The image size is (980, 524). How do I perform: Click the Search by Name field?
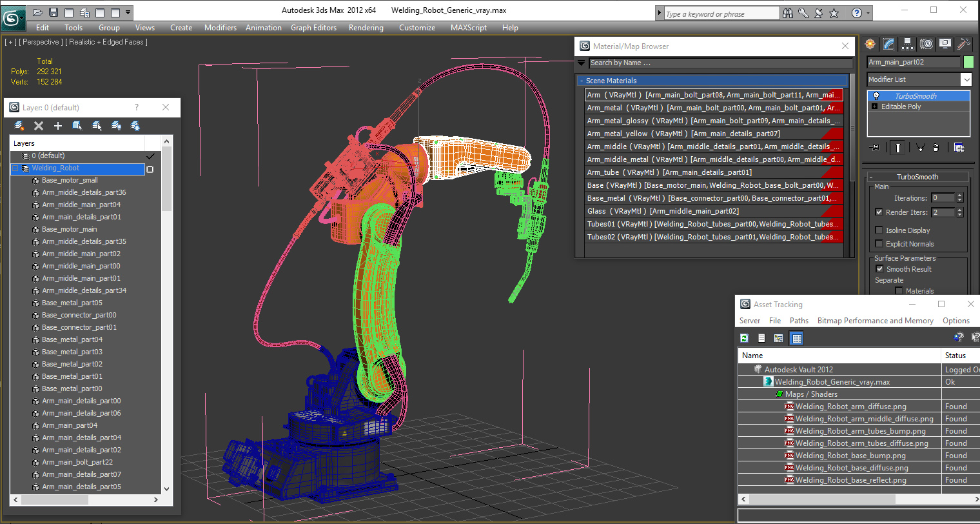721,63
